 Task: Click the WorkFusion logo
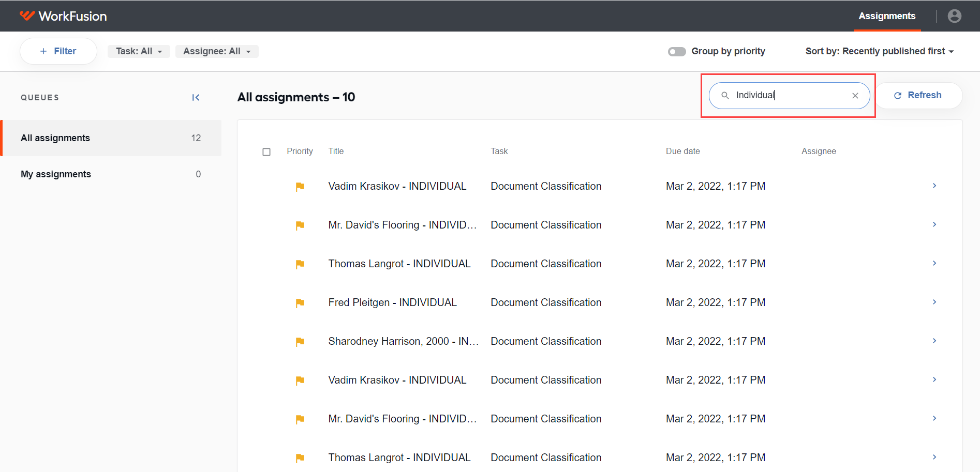click(x=63, y=16)
